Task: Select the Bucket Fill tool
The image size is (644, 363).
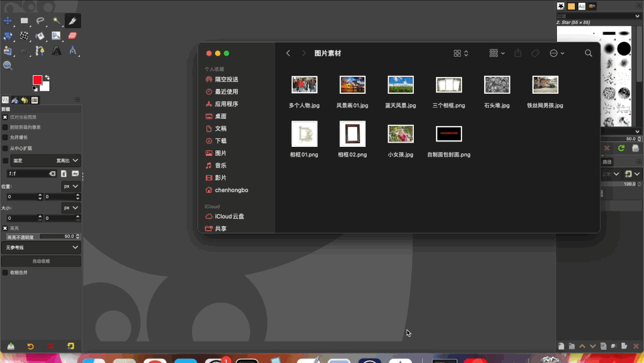Action: click(x=40, y=36)
